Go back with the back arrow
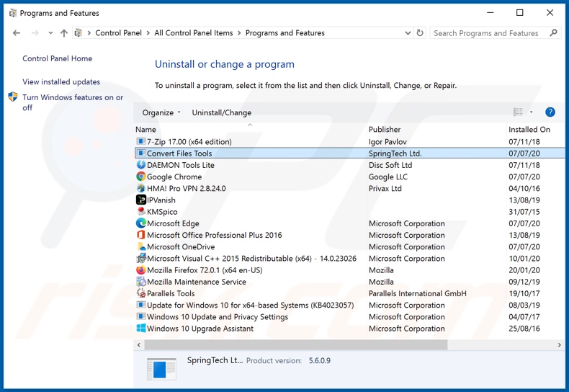 click(17, 33)
